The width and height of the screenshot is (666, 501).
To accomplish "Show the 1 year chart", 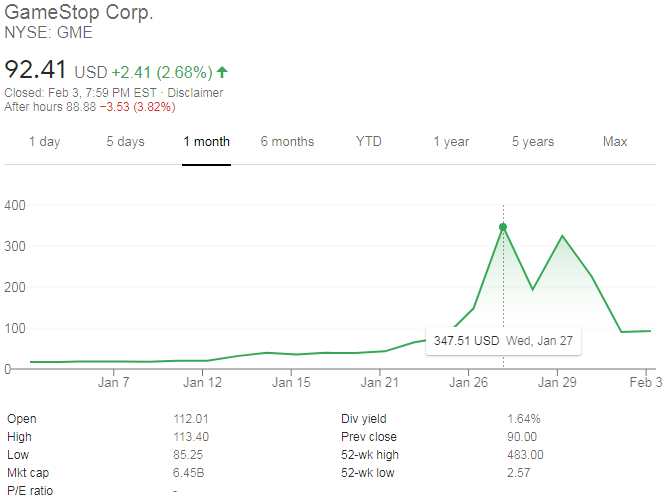I will click(x=451, y=141).
